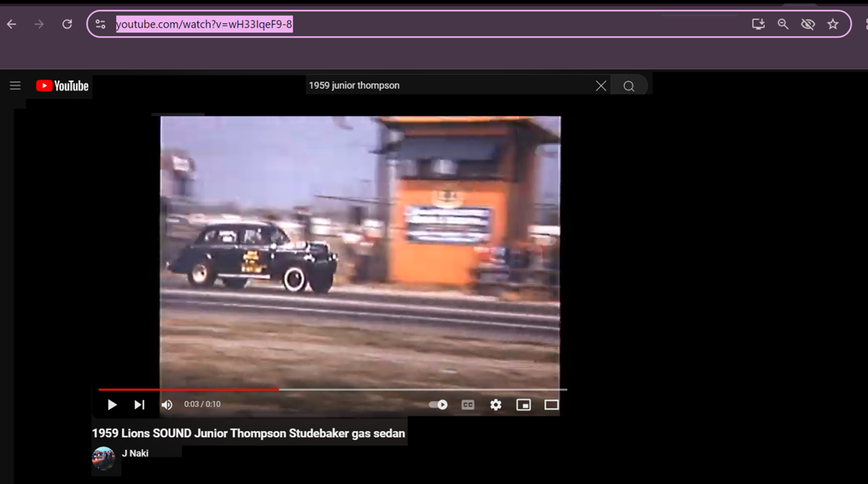868x484 pixels.
Task: Go to YouTube home via logo
Action: tap(62, 86)
